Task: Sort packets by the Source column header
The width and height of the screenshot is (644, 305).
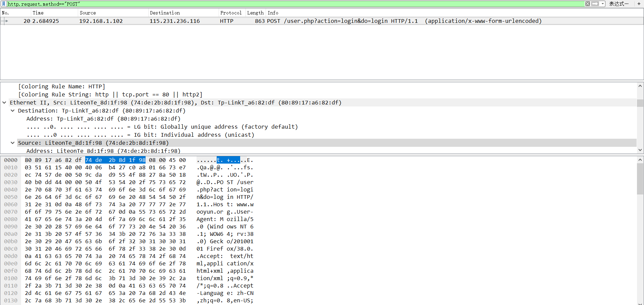Action: [x=113, y=13]
